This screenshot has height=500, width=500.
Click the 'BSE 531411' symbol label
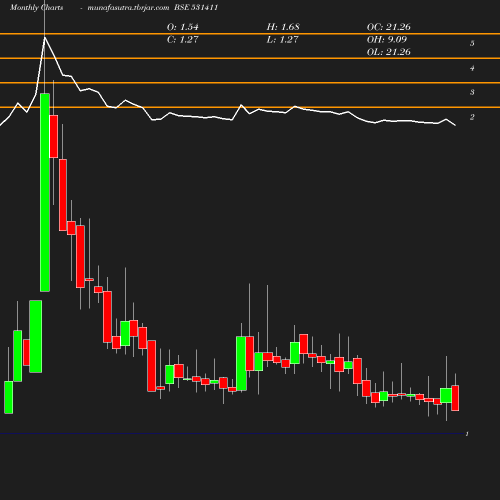tap(196, 7)
